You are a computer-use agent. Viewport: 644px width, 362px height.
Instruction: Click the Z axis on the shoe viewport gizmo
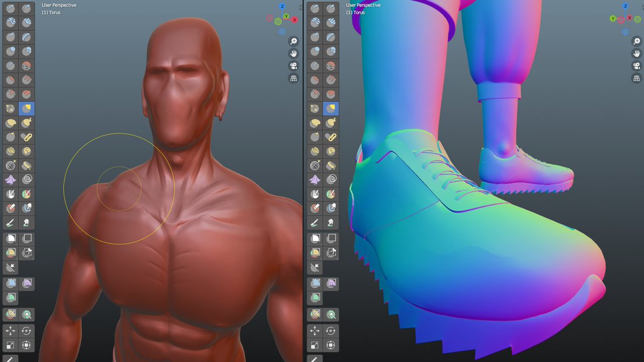pyautogui.click(x=625, y=6)
